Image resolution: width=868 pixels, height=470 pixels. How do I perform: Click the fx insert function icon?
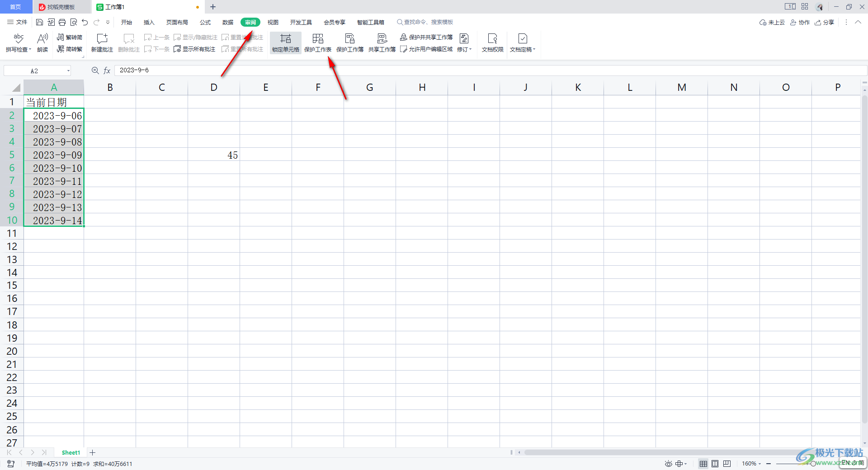pos(107,70)
